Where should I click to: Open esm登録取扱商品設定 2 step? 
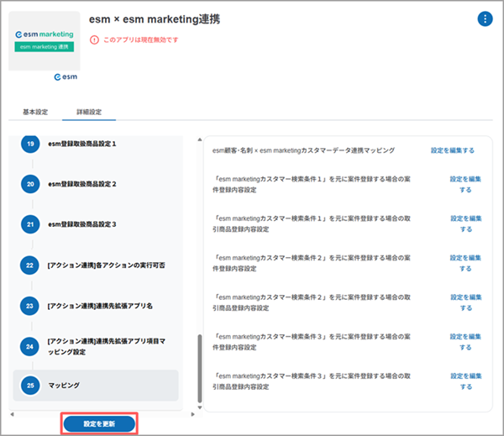pos(94,184)
